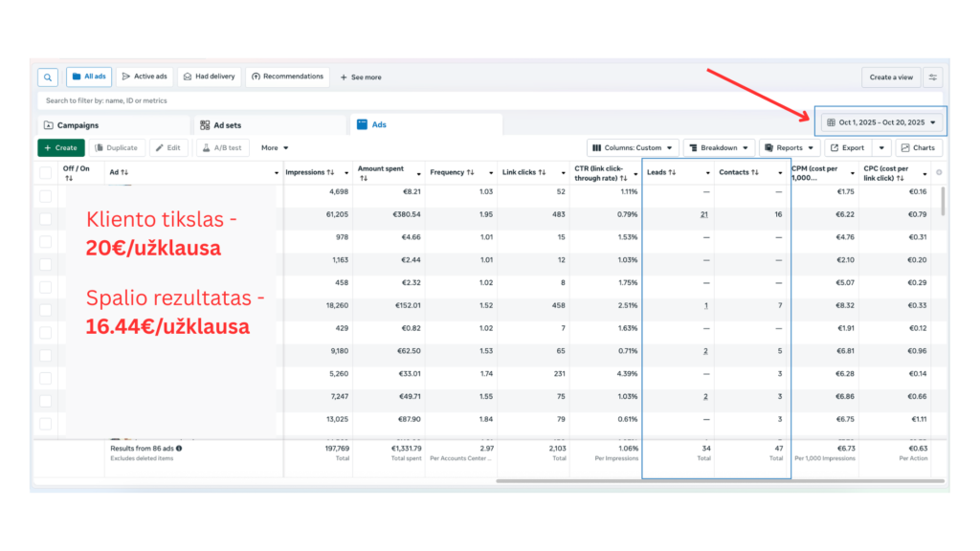Click the Create a view button

tap(890, 77)
